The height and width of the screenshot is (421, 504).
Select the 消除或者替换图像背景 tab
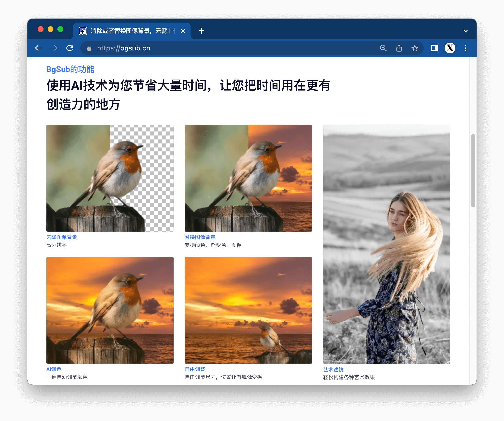tap(132, 31)
